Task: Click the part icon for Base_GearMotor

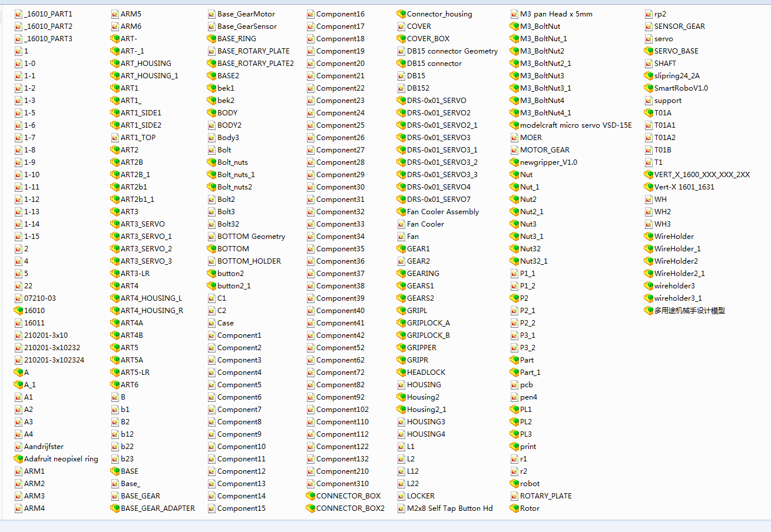Action: click(212, 14)
